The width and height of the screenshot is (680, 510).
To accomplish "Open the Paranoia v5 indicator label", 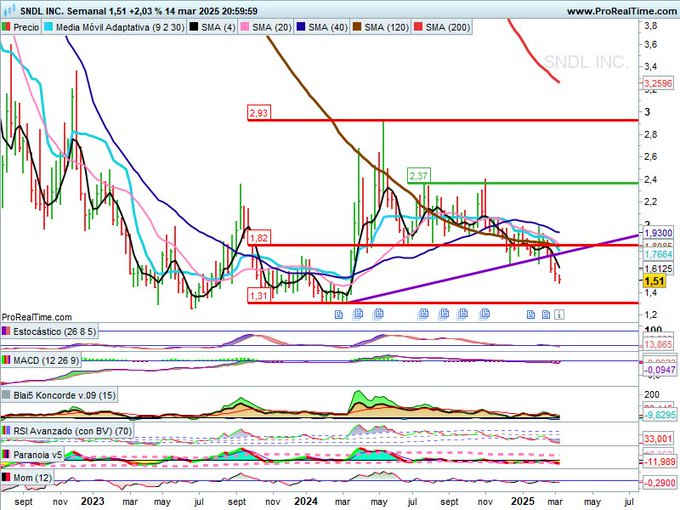I will 38,454.
